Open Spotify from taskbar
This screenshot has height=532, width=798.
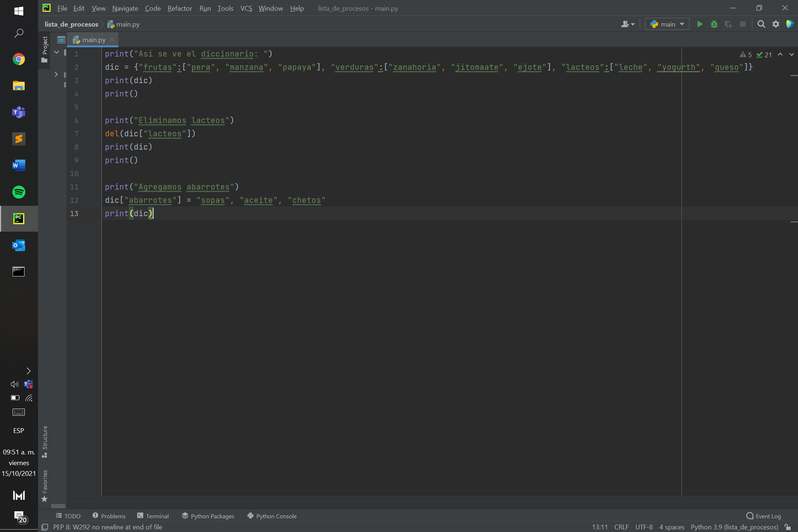tap(19, 192)
